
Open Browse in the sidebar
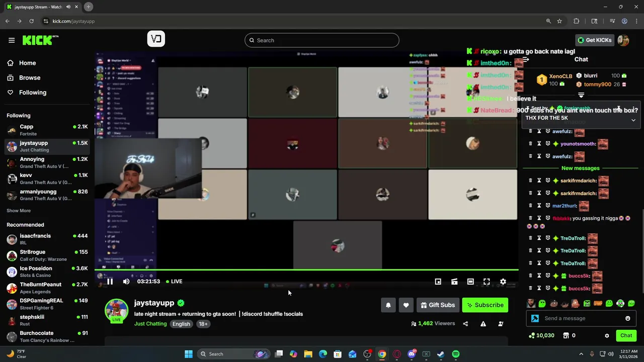(x=30, y=77)
